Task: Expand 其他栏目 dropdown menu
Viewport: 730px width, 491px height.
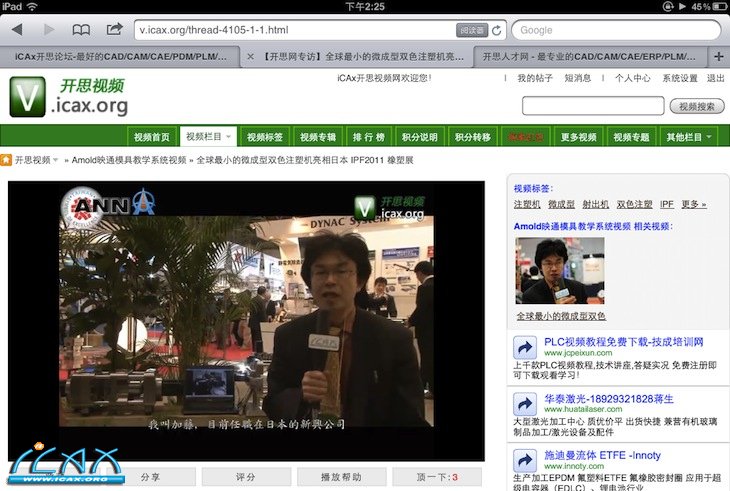Action: [689, 137]
